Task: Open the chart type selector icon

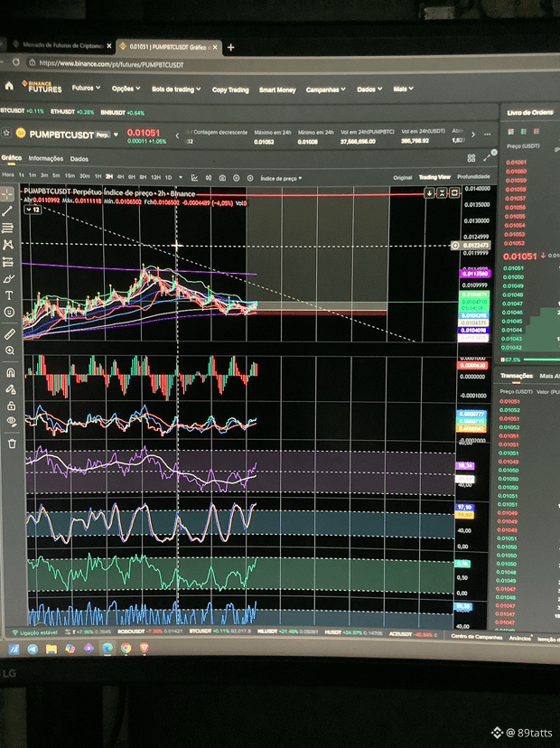Action: click(194, 177)
